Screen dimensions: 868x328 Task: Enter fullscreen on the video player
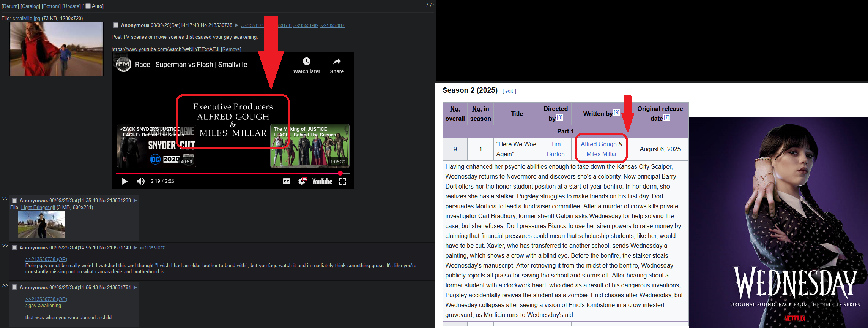342,181
